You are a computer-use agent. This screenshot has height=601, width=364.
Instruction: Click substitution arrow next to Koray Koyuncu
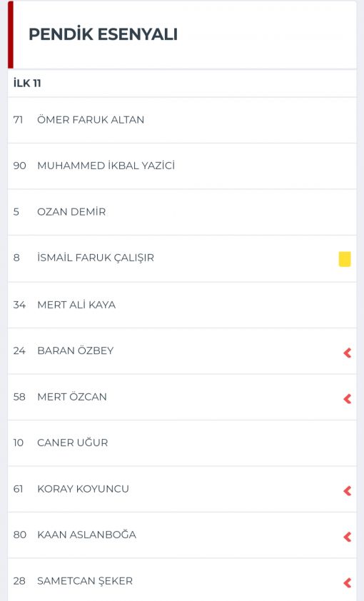point(347,490)
